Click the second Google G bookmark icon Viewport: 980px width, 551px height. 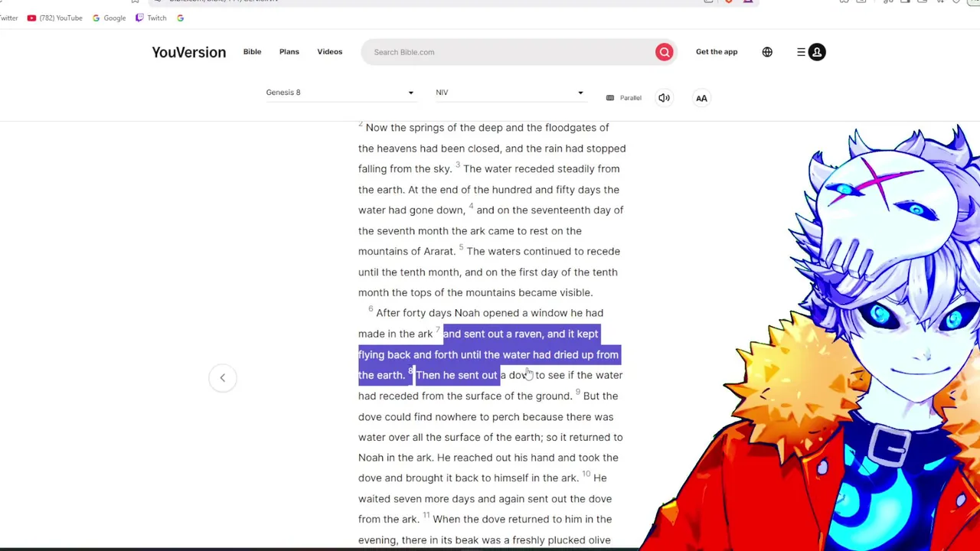pyautogui.click(x=180, y=18)
